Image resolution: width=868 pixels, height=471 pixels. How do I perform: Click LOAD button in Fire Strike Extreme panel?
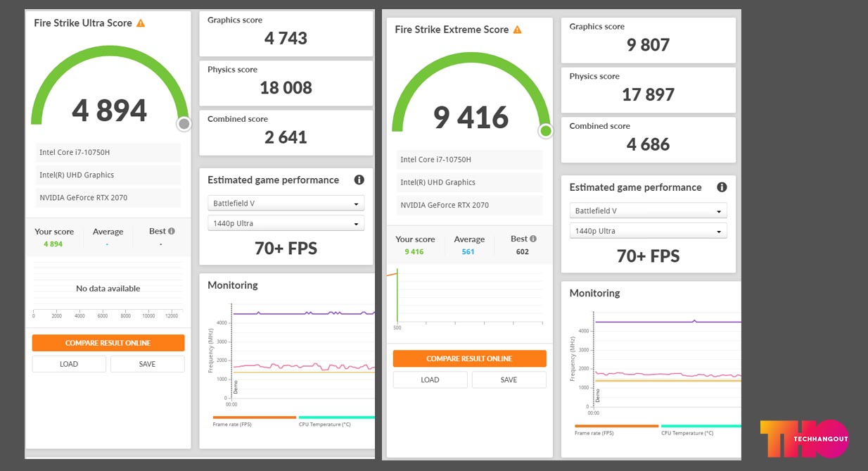(430, 379)
